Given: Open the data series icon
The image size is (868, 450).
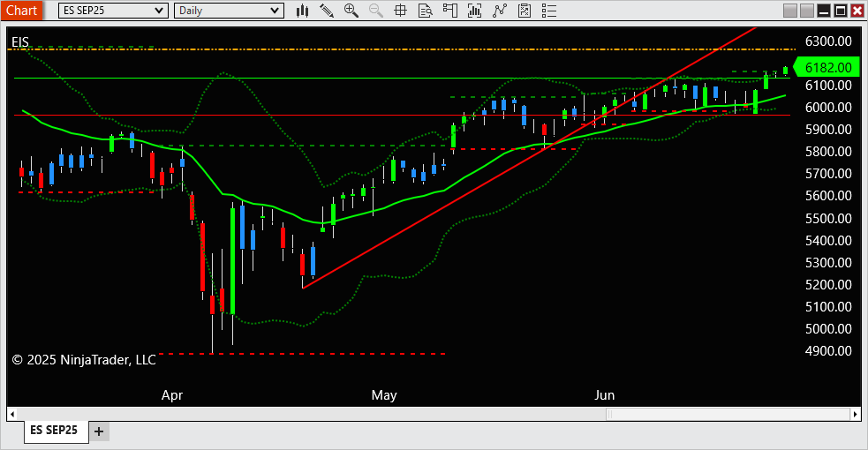Looking at the screenshot, I should pyautogui.click(x=474, y=11).
